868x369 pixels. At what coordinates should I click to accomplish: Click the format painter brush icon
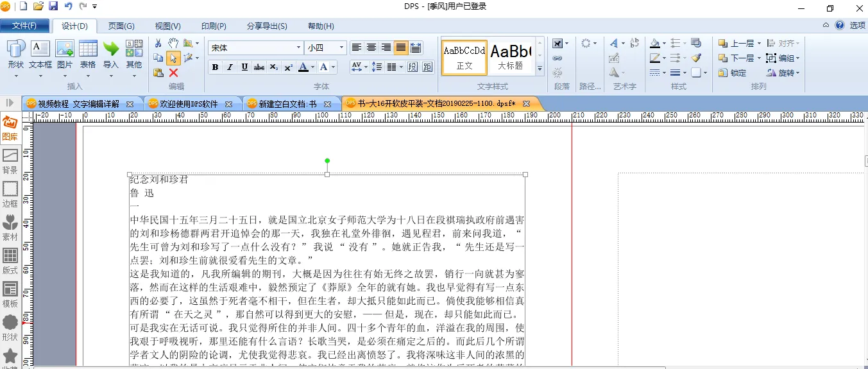[696, 58]
